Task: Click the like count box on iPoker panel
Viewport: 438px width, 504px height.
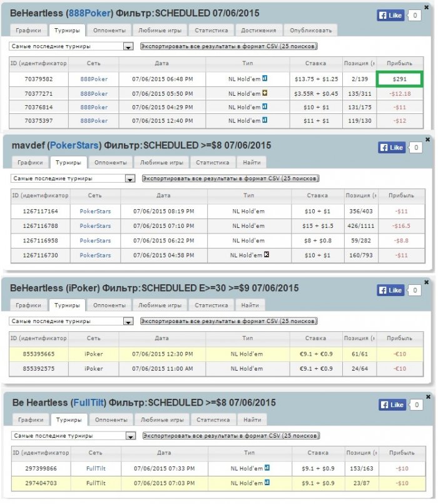Action: 415,291
